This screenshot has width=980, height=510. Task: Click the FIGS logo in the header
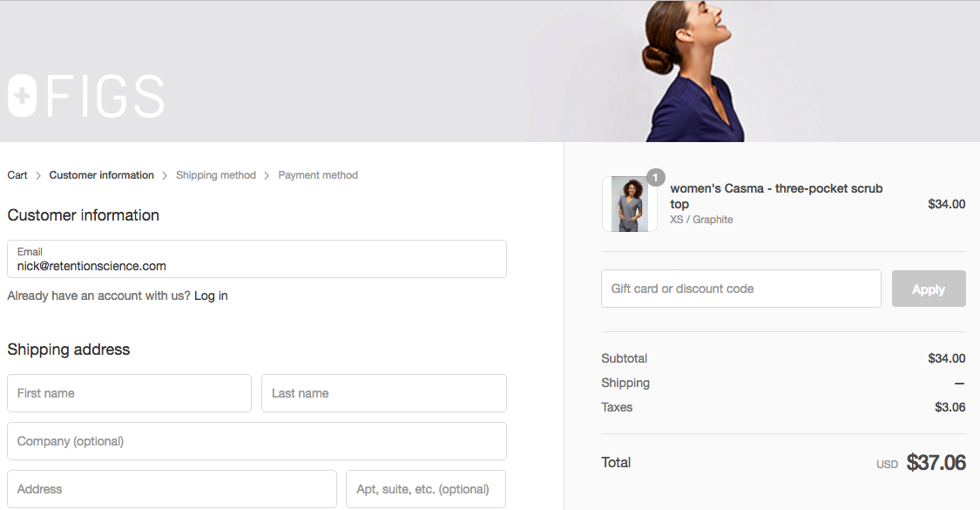coord(86,96)
